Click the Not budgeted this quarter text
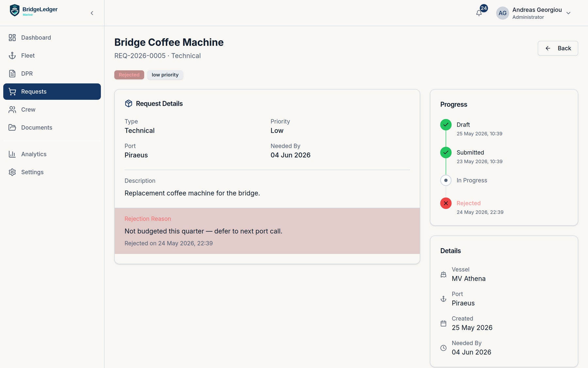The width and height of the screenshot is (588, 368). point(203,231)
